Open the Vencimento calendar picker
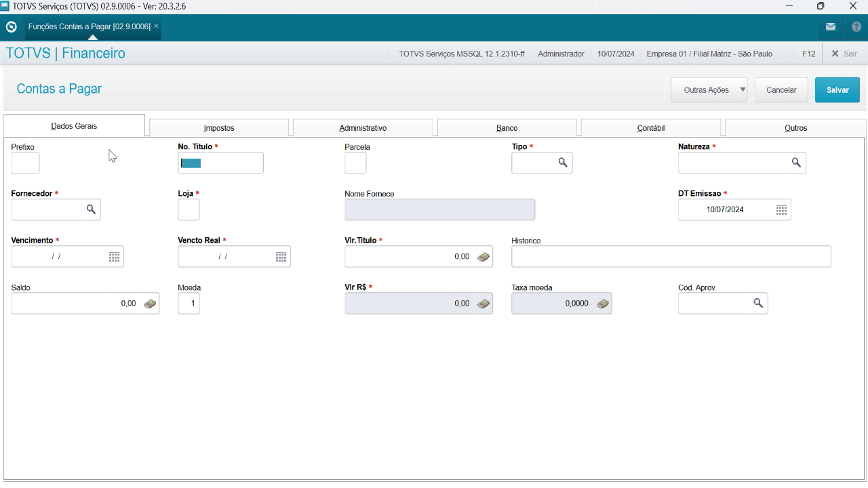Image resolution: width=868 pixels, height=488 pixels. tap(114, 257)
